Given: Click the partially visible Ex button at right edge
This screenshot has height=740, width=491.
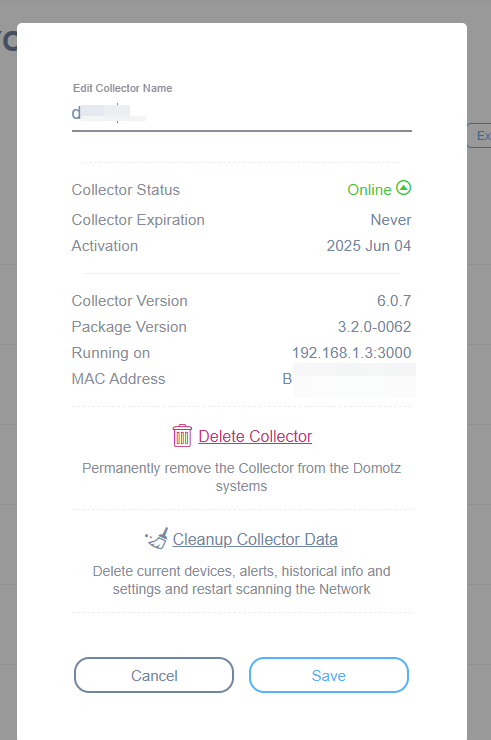Looking at the screenshot, I should tap(479, 136).
